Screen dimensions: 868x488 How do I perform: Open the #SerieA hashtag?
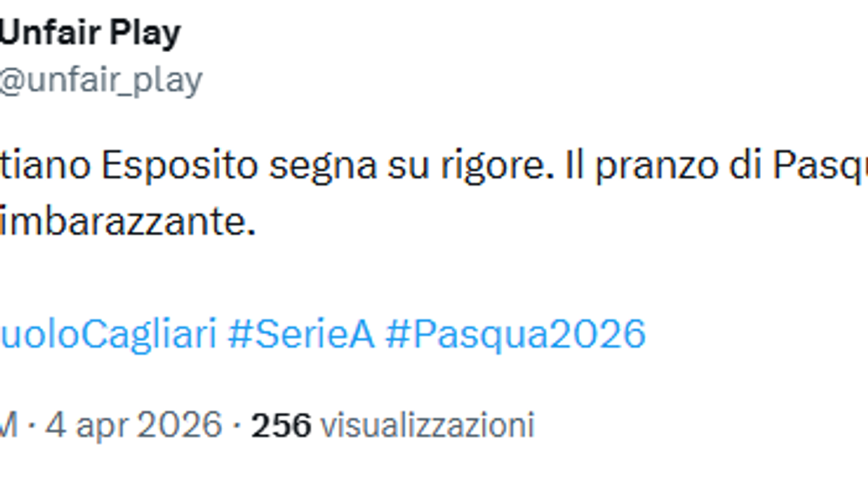coord(301,334)
